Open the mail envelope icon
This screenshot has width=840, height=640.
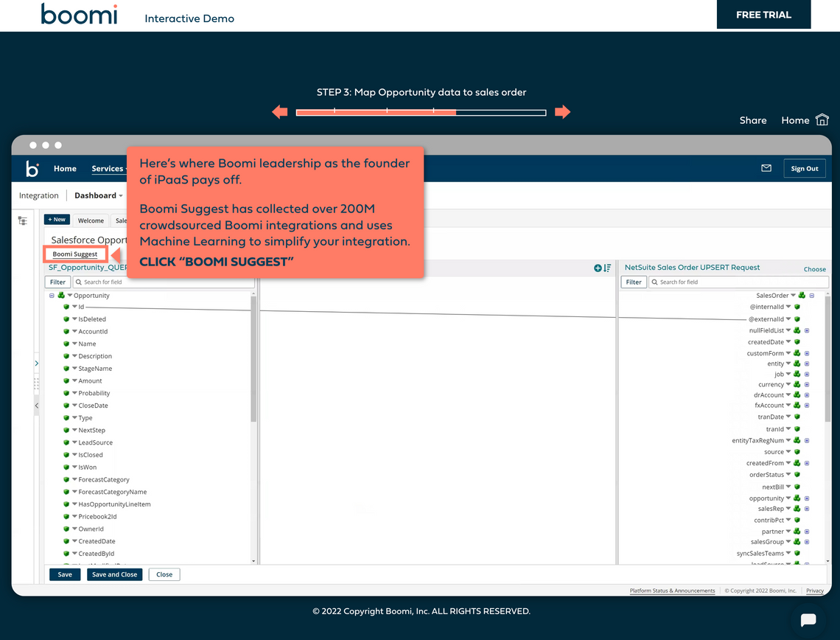click(766, 168)
